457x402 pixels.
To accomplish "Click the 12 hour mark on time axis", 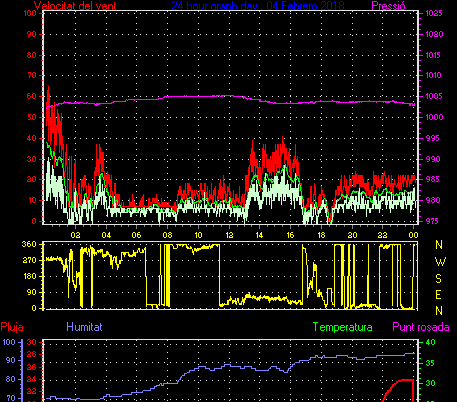I will (x=229, y=235).
